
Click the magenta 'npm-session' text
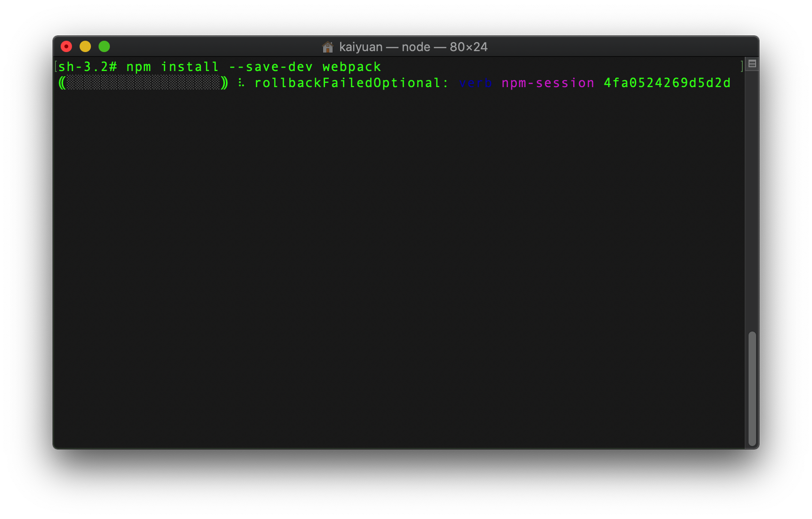point(548,83)
